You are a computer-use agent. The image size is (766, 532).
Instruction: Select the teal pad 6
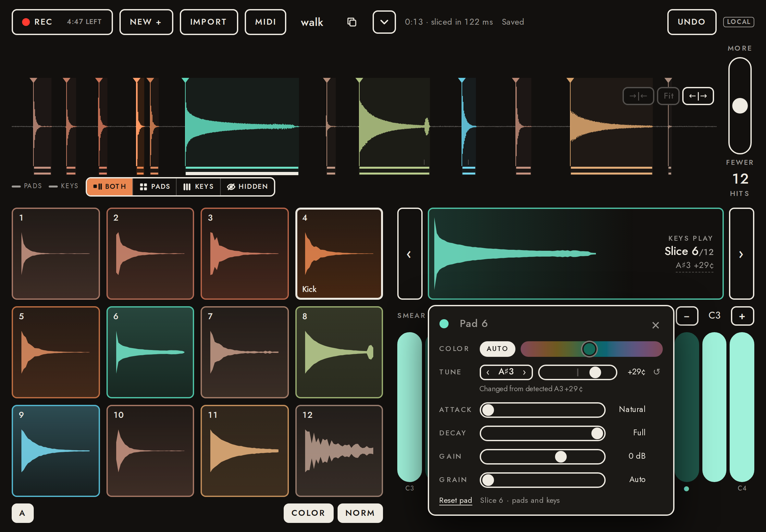pyautogui.click(x=150, y=352)
